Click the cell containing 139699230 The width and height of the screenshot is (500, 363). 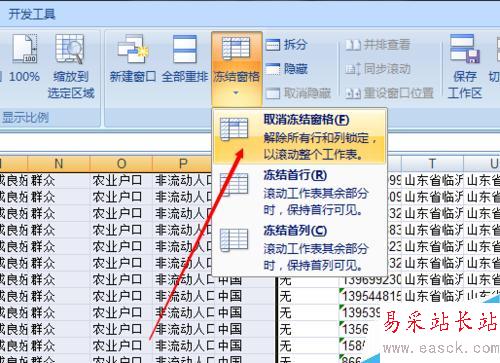pos(371,280)
